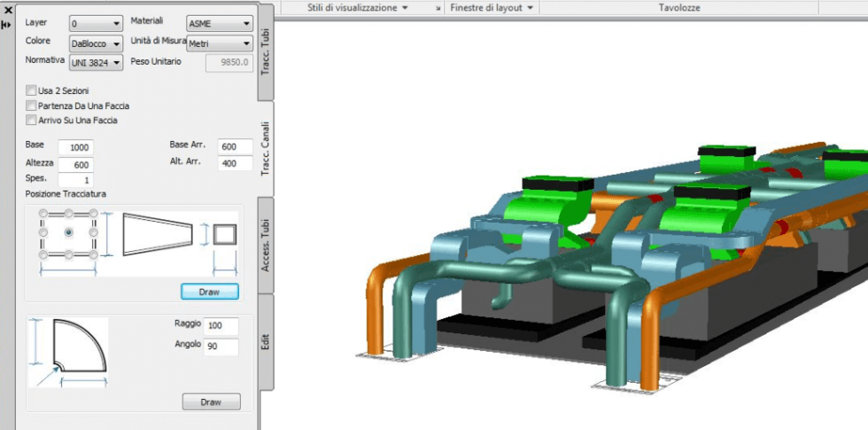Select the top-left tracing position radio button

point(42,214)
